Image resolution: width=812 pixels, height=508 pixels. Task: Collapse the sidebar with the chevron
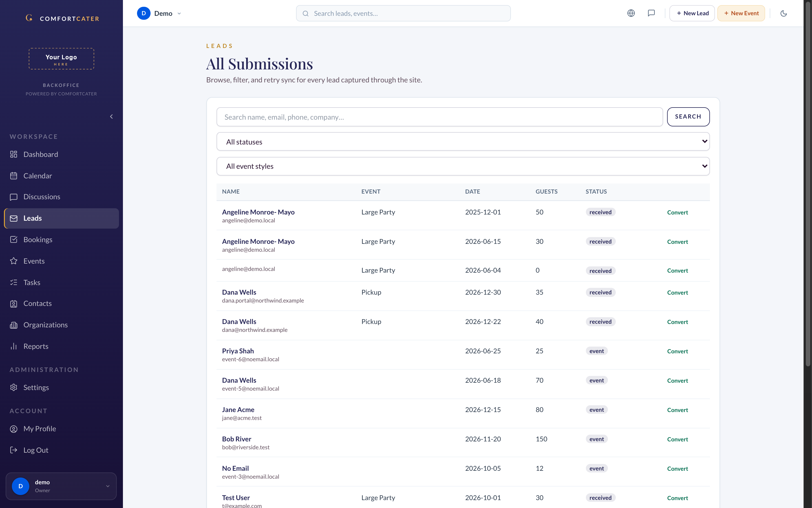click(111, 117)
